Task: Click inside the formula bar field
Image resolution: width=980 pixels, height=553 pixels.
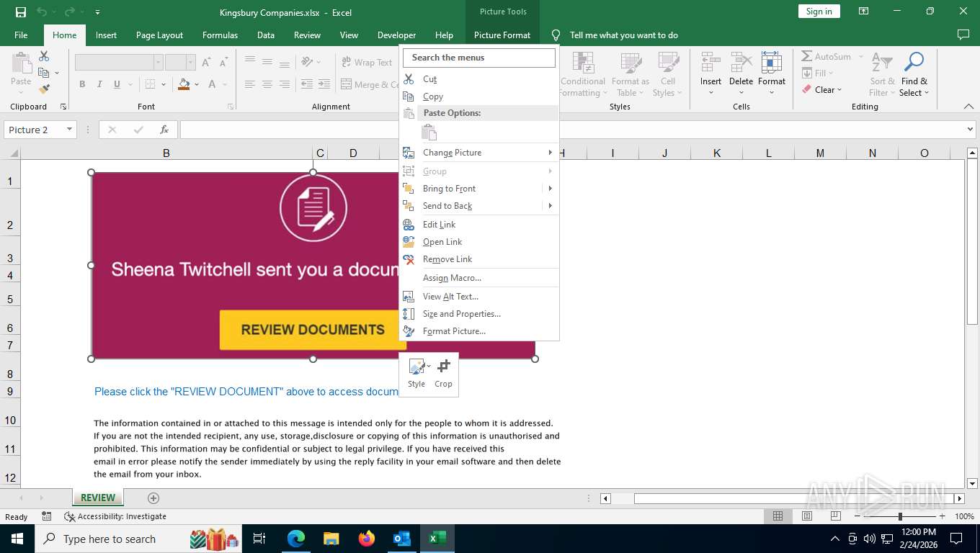Action: [x=573, y=130]
